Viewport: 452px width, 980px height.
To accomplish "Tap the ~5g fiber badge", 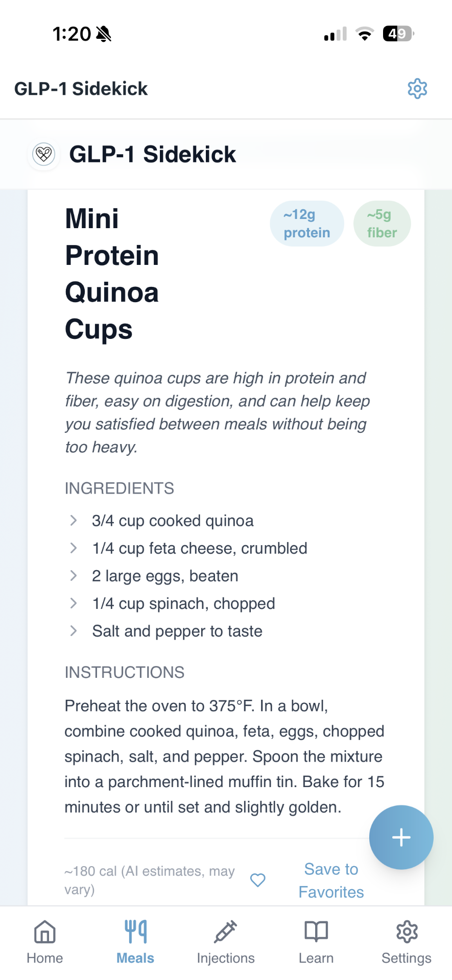I will (x=382, y=224).
